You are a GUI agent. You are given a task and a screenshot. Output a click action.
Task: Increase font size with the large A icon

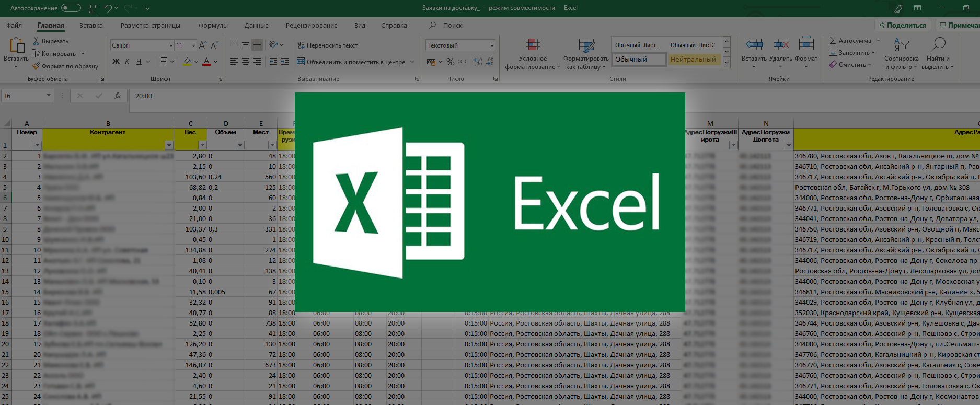pyautogui.click(x=203, y=45)
